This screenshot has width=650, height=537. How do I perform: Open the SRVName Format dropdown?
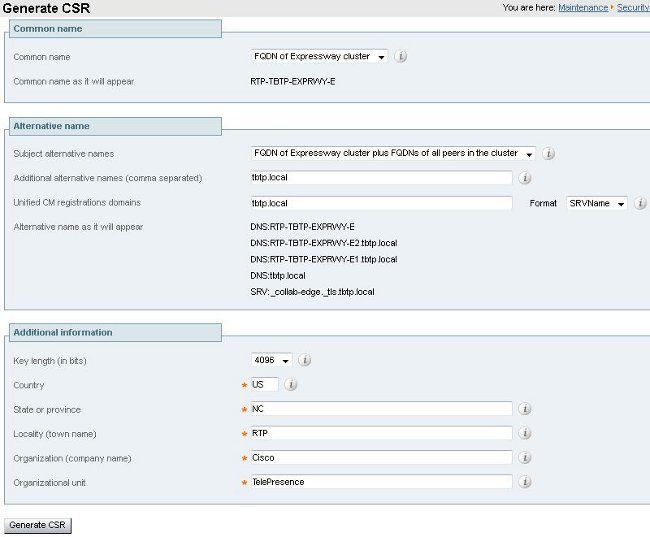click(x=597, y=203)
